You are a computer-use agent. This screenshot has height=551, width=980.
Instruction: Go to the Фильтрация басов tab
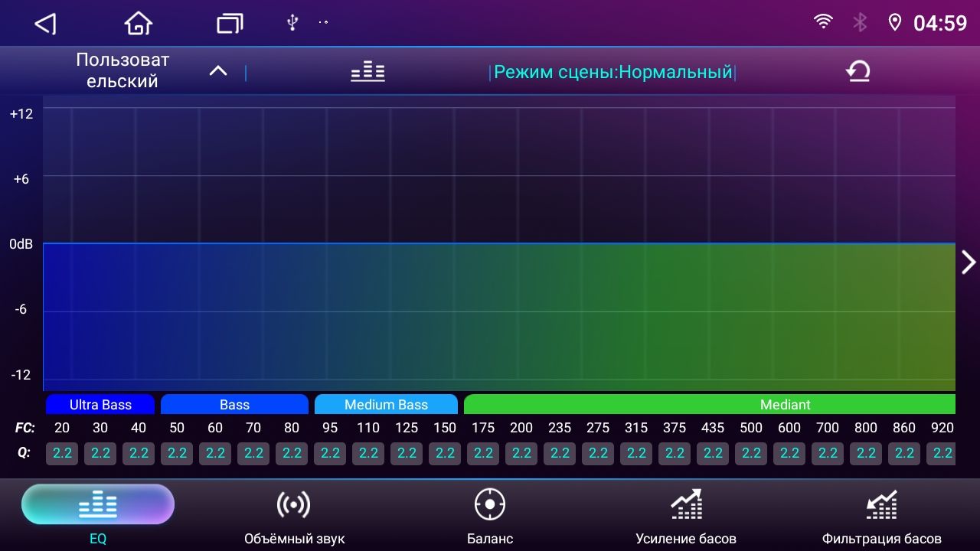click(881, 516)
